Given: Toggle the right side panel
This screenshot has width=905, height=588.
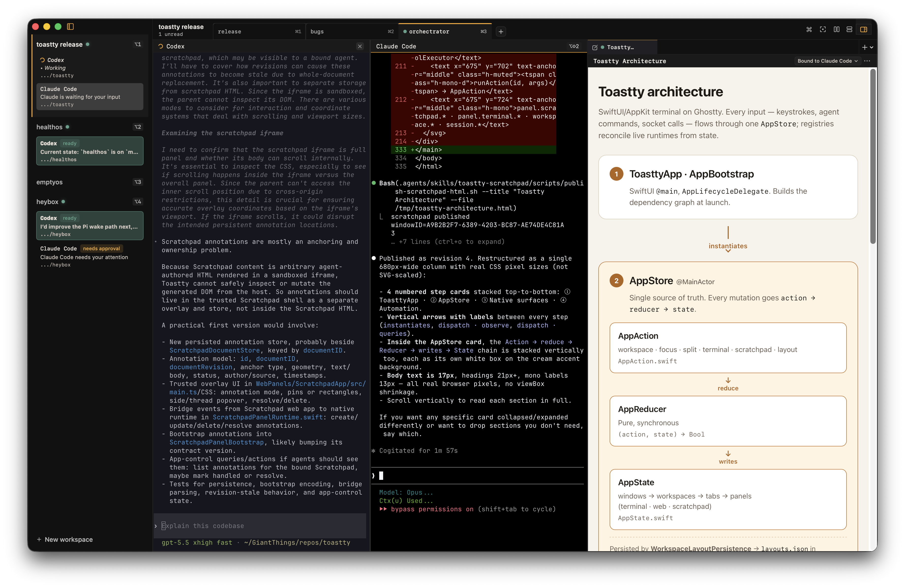Looking at the screenshot, I should pyautogui.click(x=863, y=30).
